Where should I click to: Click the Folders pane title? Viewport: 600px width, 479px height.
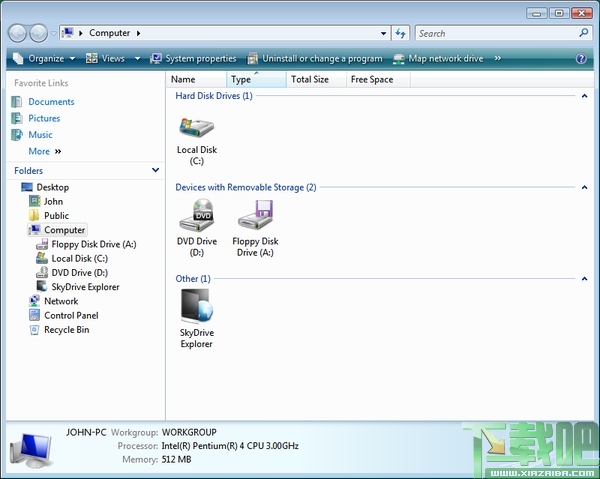click(28, 170)
